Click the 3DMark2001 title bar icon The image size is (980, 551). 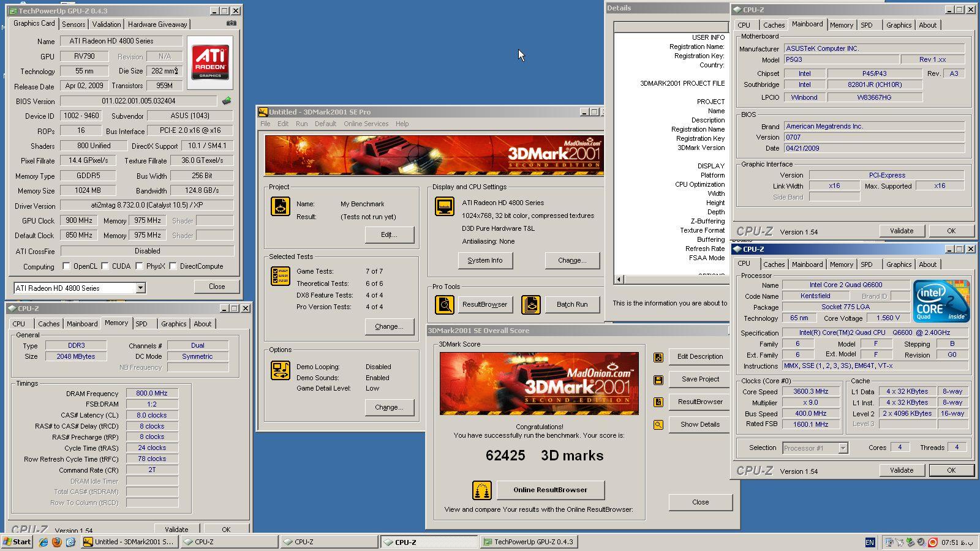[263, 112]
